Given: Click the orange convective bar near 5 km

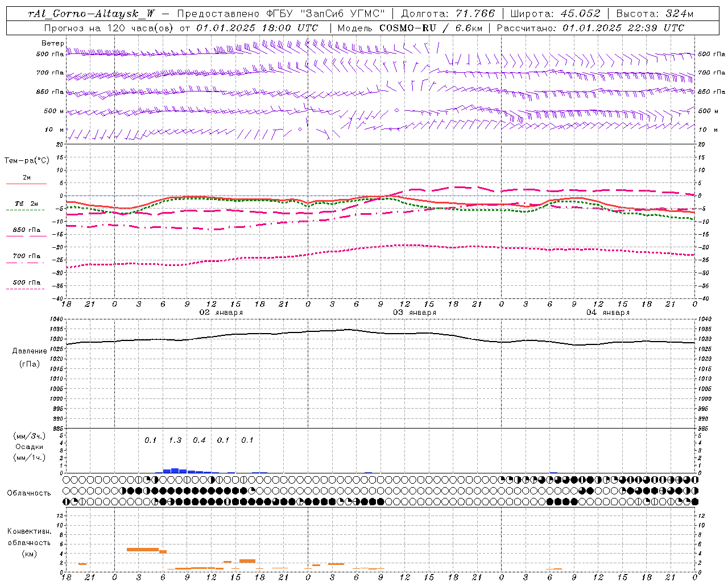Looking at the screenshot, I should coord(143,550).
